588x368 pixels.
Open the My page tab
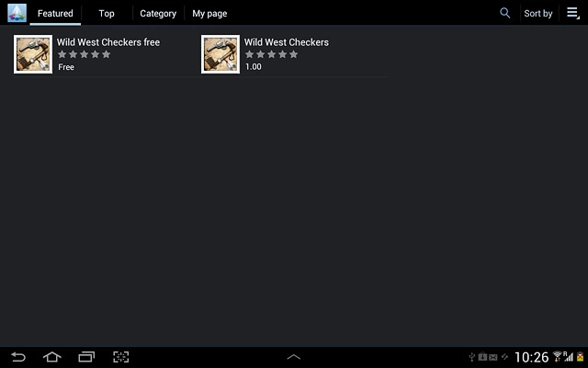tap(209, 14)
